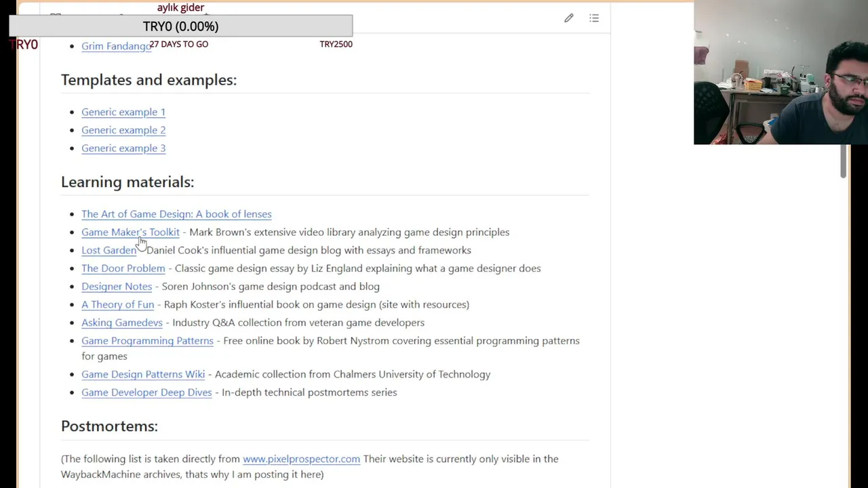Open Game Design Patterns Wiki link
Screen dimensions: 868x488
(x=143, y=374)
